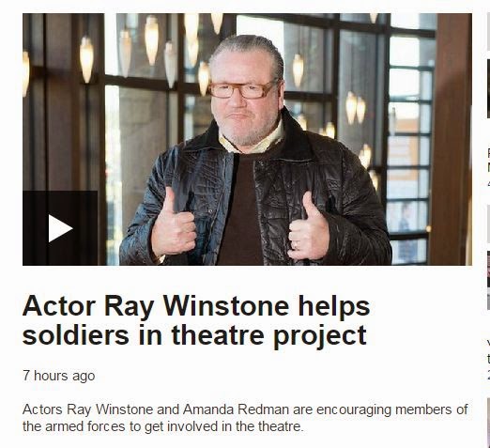Click the '7 hours ago' timestamp
This screenshot has width=490, height=448.
59,376
